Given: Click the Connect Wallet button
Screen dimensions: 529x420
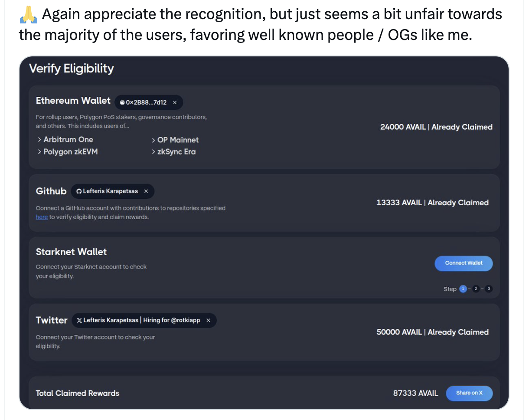Looking at the screenshot, I should (x=464, y=263).
